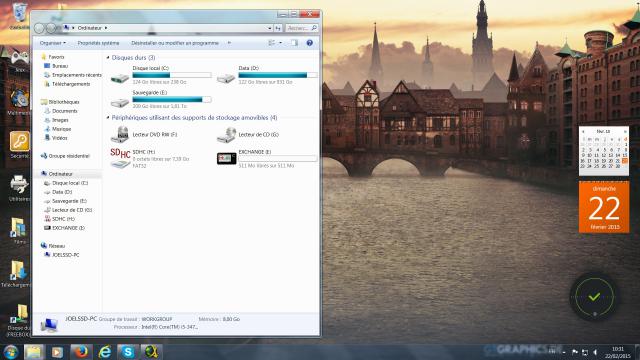
Task: Click the change view icon in toolbar
Action: [272, 43]
